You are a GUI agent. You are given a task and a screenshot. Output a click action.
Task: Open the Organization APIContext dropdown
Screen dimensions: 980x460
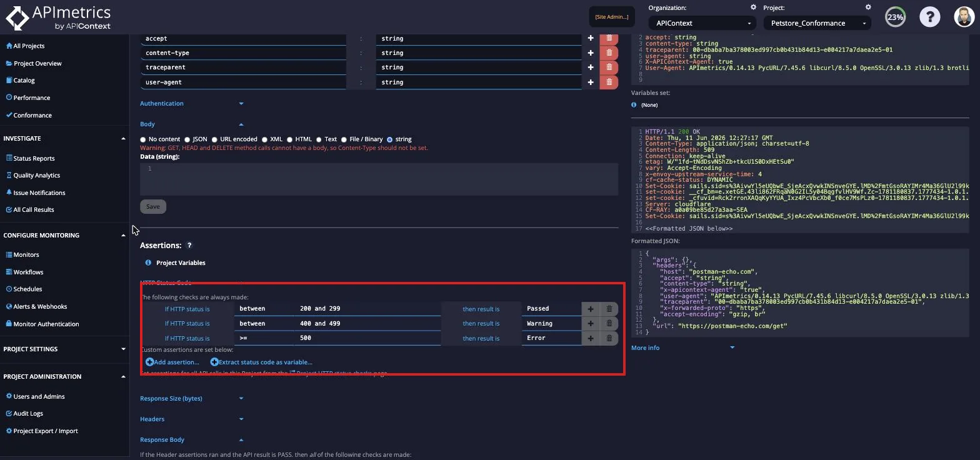[x=702, y=23]
